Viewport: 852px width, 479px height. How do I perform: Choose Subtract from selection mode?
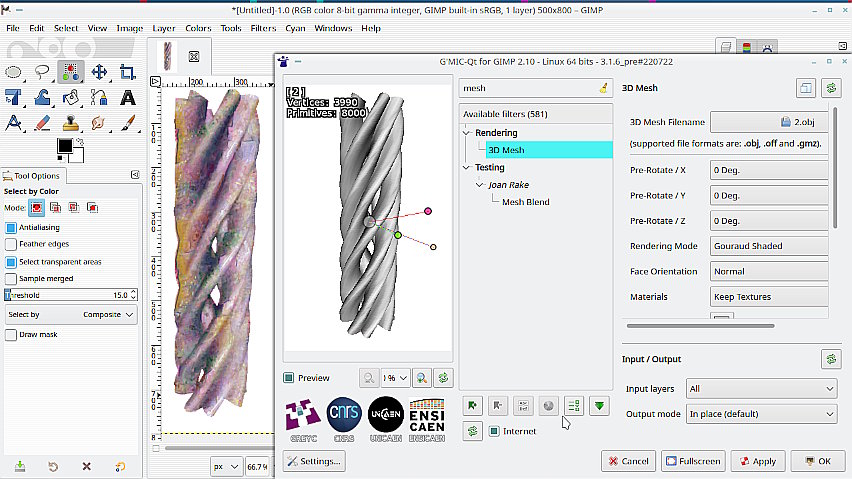(x=74, y=207)
